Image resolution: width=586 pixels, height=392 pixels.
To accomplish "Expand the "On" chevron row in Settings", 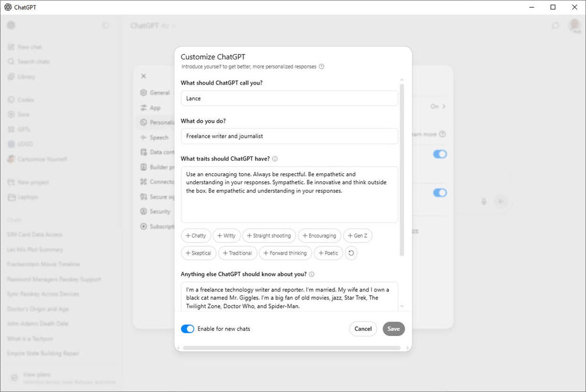I will tap(438, 106).
